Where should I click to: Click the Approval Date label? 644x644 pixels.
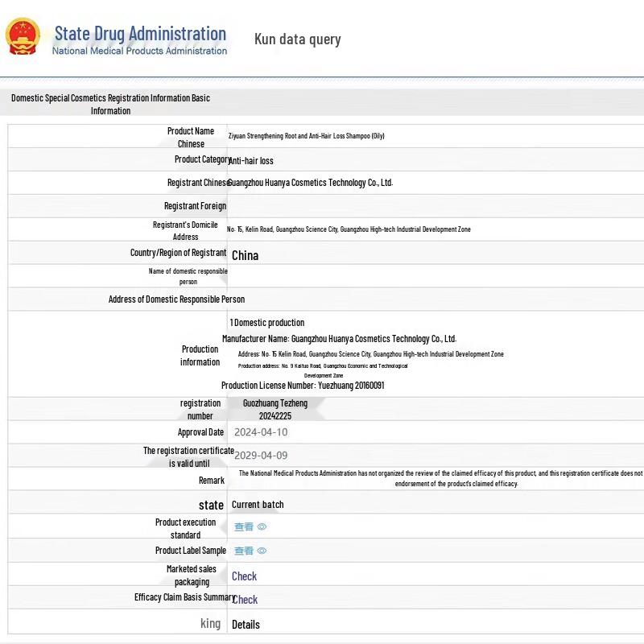click(x=200, y=432)
